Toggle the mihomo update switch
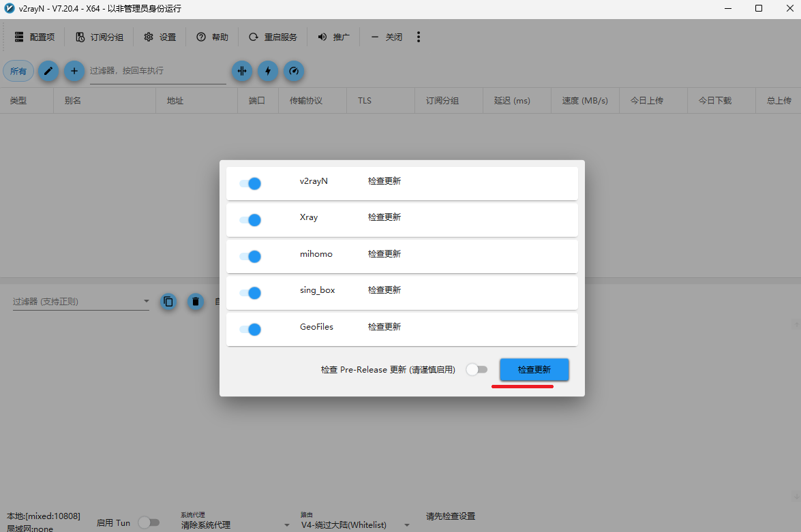Screen dimensions: 801x532 click(250, 256)
